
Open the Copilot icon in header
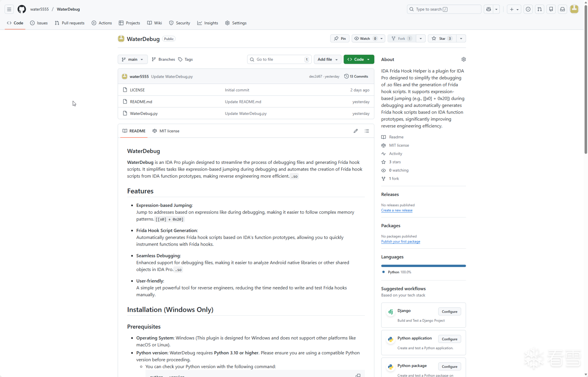tap(488, 9)
